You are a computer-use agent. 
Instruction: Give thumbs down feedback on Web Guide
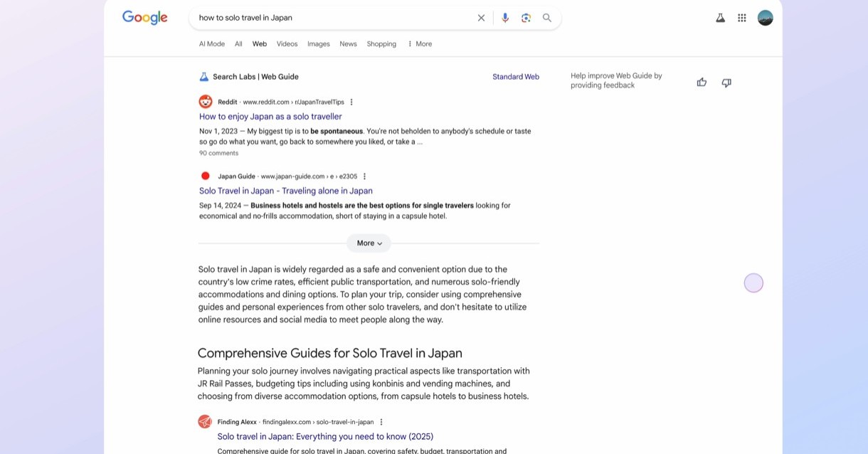pyautogui.click(x=726, y=83)
